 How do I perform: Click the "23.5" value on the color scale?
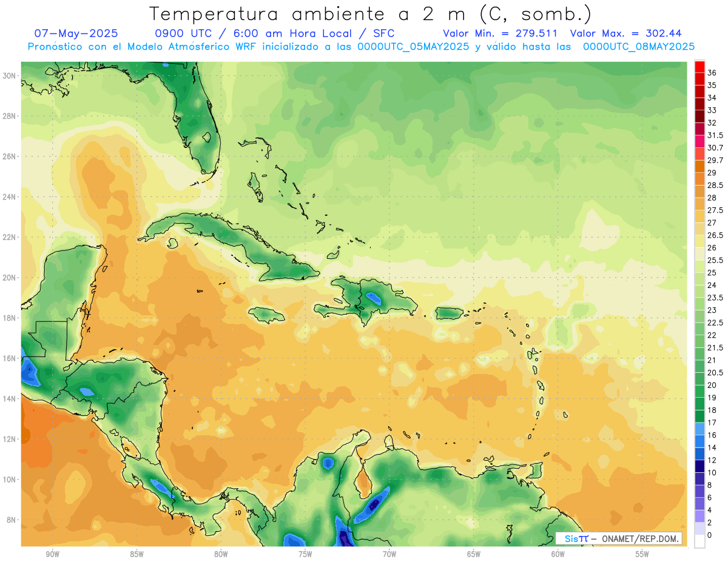715,298
